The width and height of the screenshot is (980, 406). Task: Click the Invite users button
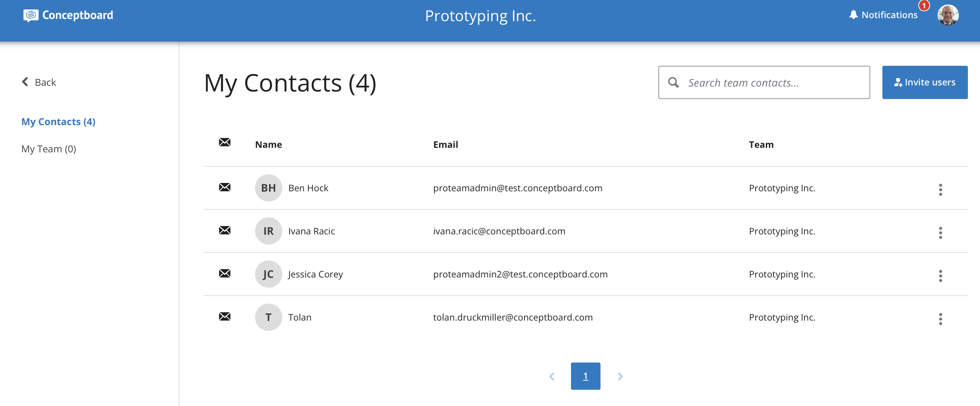pos(925,82)
